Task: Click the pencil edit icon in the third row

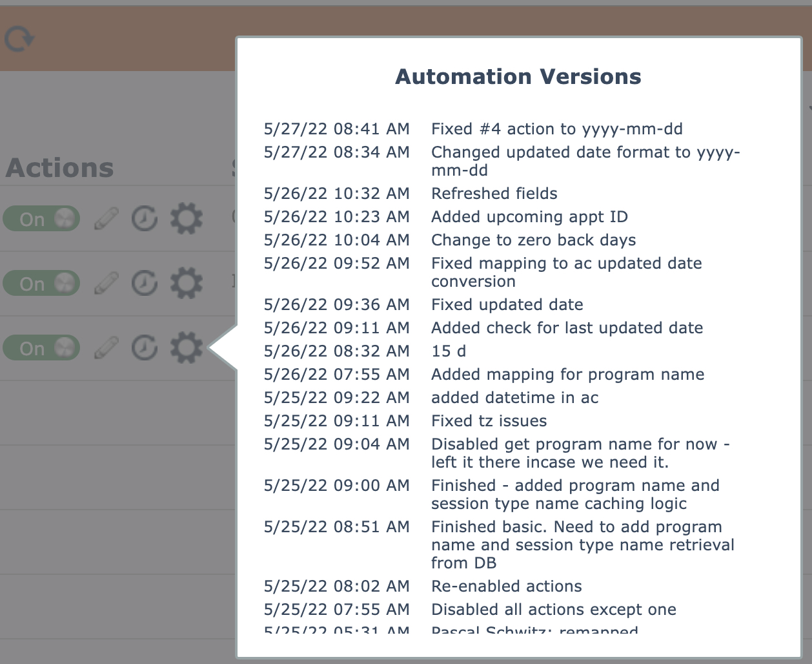Action: tap(107, 348)
